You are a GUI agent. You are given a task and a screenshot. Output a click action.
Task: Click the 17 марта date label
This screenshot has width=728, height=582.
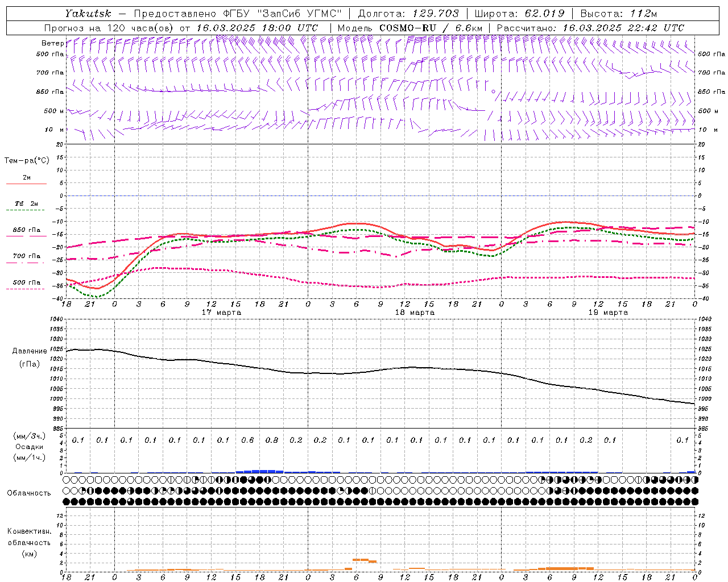pos(222,313)
